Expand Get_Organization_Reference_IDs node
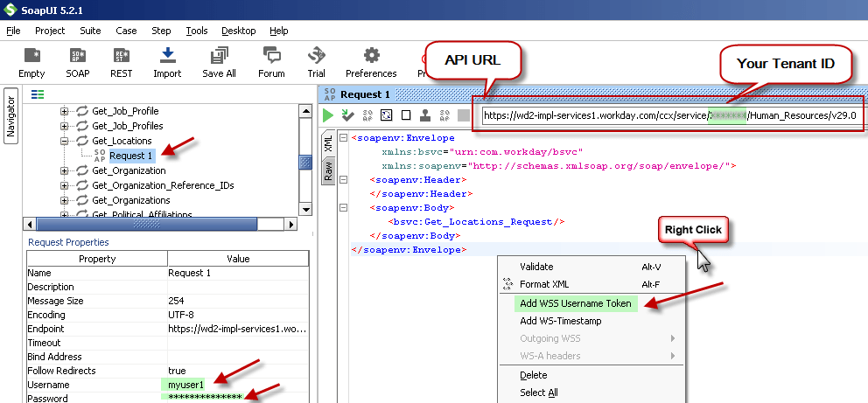868x403 pixels. (x=64, y=185)
